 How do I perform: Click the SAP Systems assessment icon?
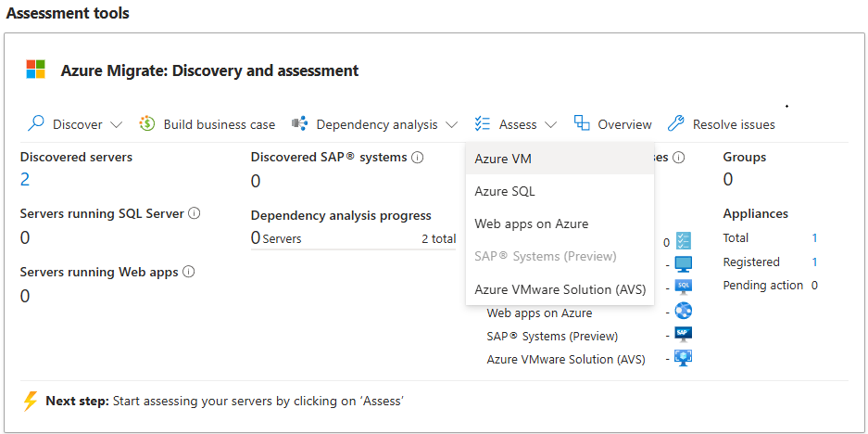click(x=684, y=334)
